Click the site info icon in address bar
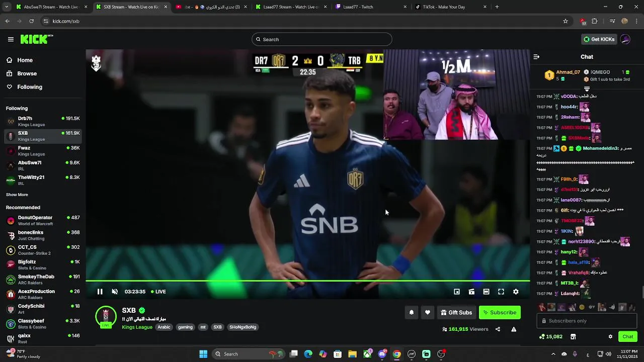The image size is (644, 362). 46,21
